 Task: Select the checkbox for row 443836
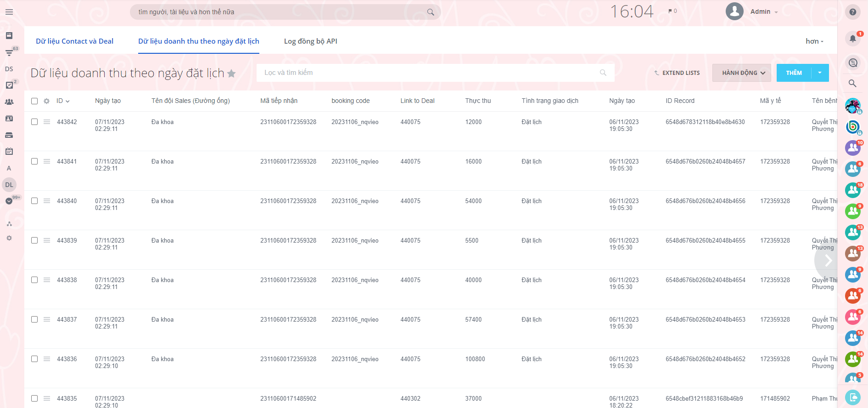[x=34, y=359]
